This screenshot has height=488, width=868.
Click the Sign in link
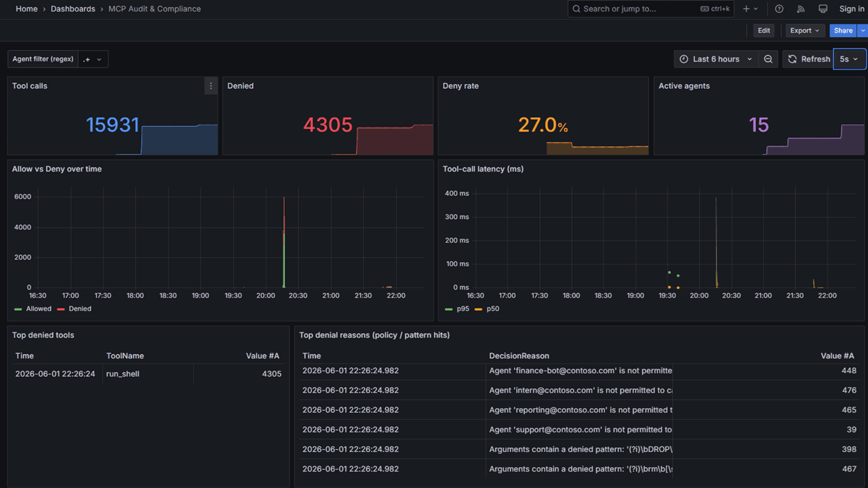pyautogui.click(x=852, y=9)
